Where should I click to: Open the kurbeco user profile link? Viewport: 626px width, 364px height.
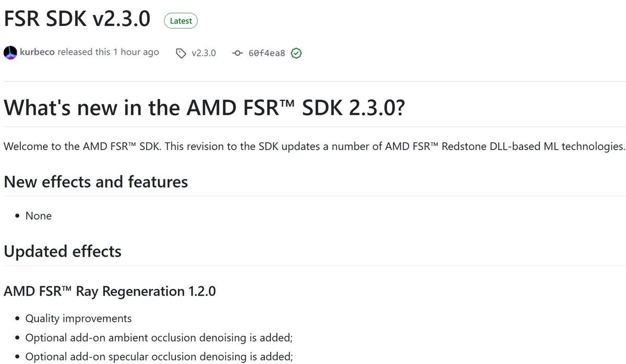pos(37,52)
